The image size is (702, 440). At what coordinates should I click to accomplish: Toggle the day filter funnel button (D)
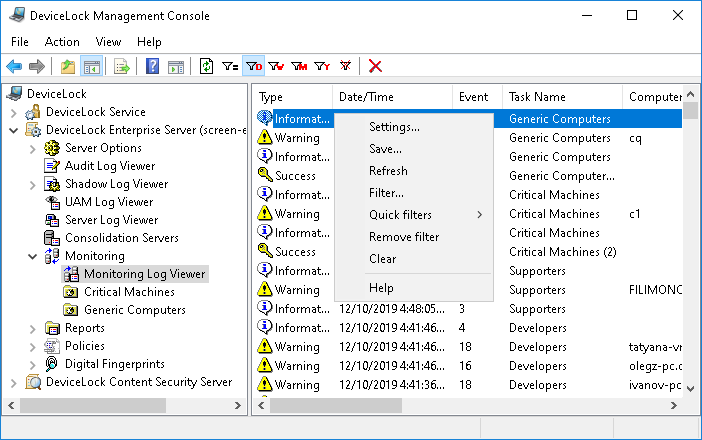(254, 67)
